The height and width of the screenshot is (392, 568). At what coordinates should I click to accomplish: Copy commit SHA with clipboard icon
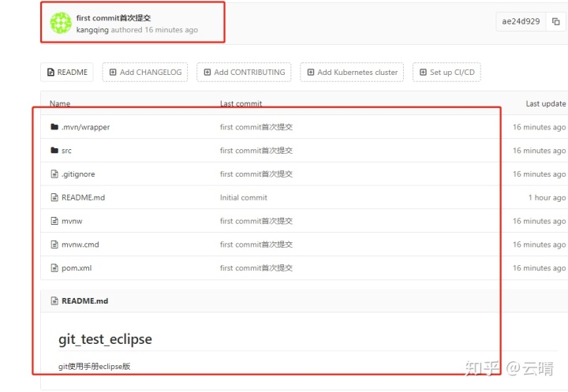pos(555,22)
